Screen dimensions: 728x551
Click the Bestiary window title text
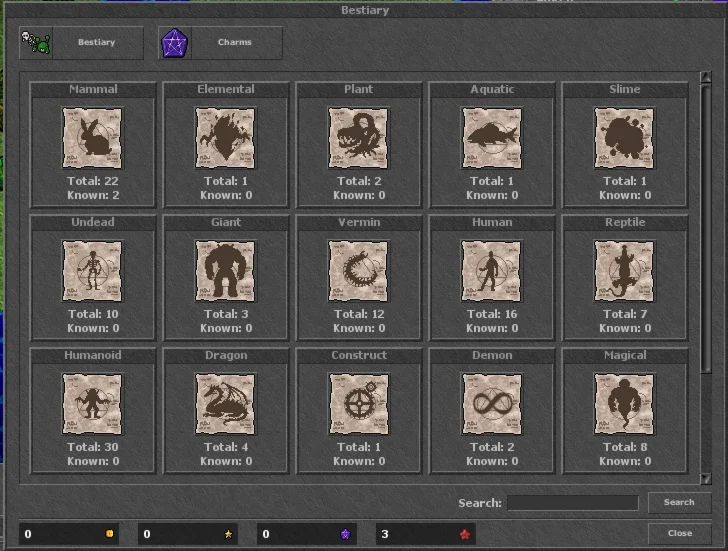(x=365, y=10)
